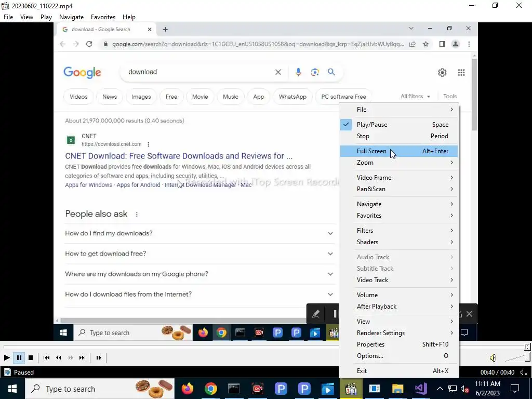Open the Navigate menu in the menu bar
This screenshot has width=532, height=399.
pos(71,17)
